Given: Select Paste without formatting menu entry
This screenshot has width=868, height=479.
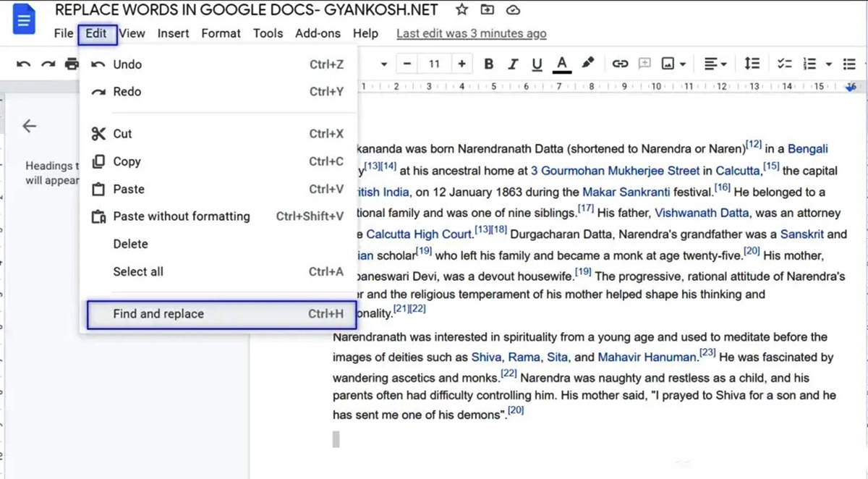Looking at the screenshot, I should [x=182, y=216].
